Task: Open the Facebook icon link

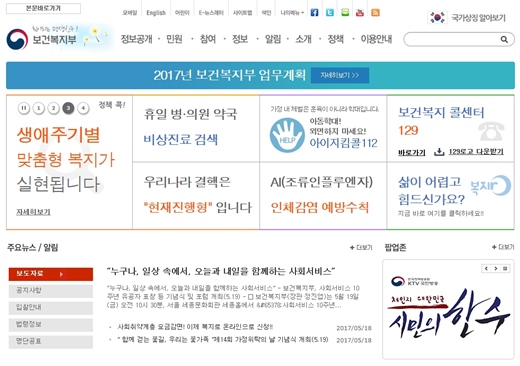Action: click(314, 13)
